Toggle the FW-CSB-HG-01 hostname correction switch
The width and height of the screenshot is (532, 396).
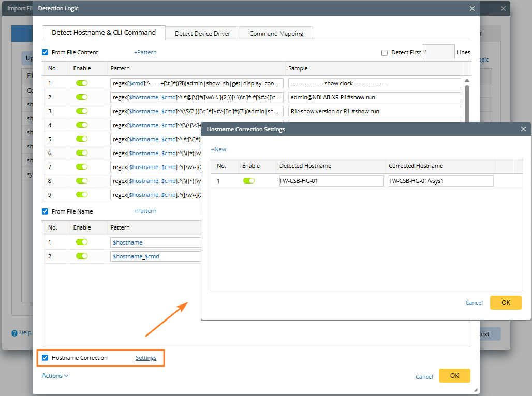tap(249, 181)
